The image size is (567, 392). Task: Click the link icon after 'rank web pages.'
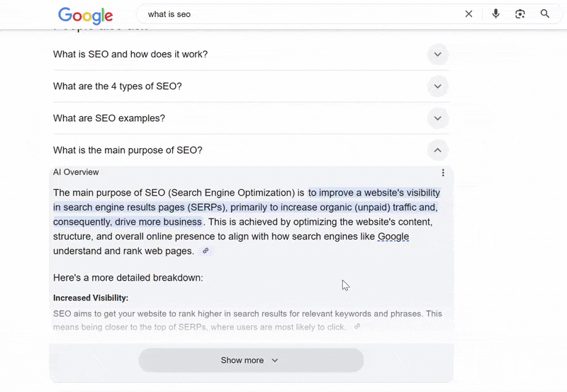click(206, 251)
